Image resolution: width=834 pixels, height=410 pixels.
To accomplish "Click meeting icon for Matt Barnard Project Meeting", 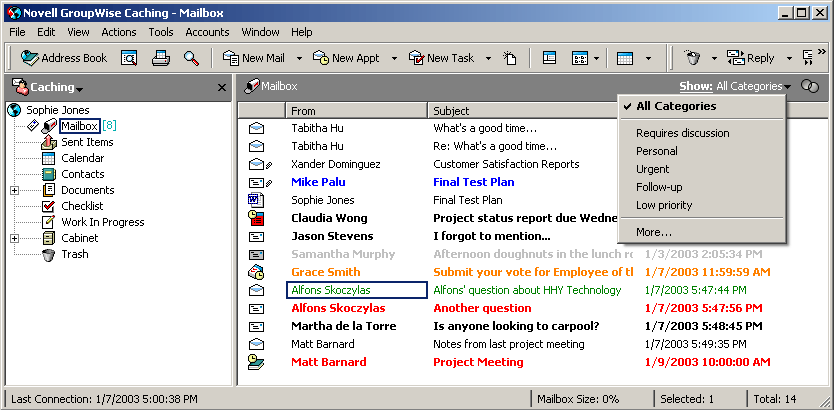I will pyautogui.click(x=256, y=362).
